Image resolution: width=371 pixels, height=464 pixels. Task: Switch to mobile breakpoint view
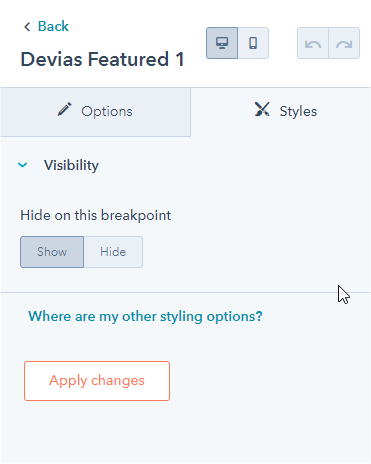point(253,43)
